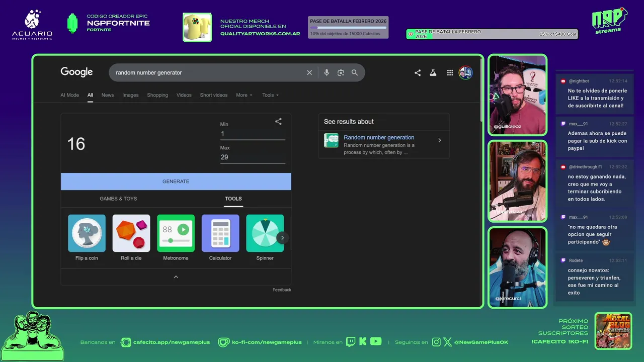This screenshot has width=644, height=362.
Task: Click the generated number 16
Action: pos(76,144)
